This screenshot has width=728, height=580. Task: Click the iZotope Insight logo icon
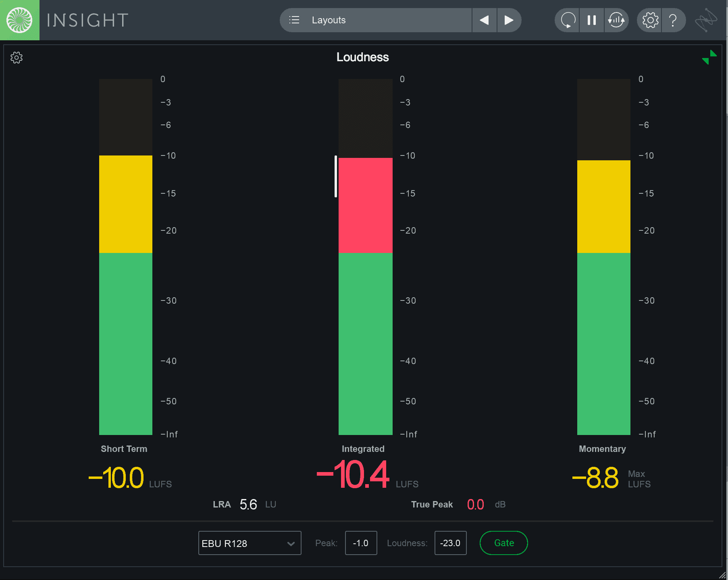pyautogui.click(x=19, y=20)
